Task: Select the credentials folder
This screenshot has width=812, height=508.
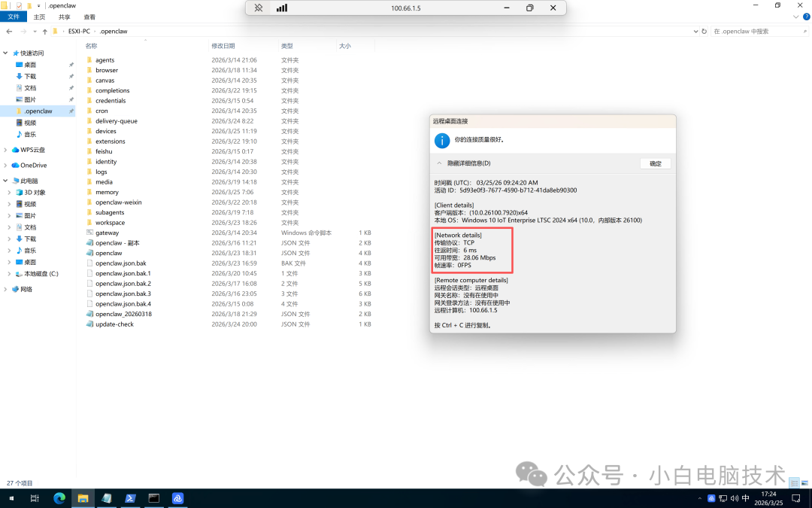Action: pyautogui.click(x=111, y=101)
